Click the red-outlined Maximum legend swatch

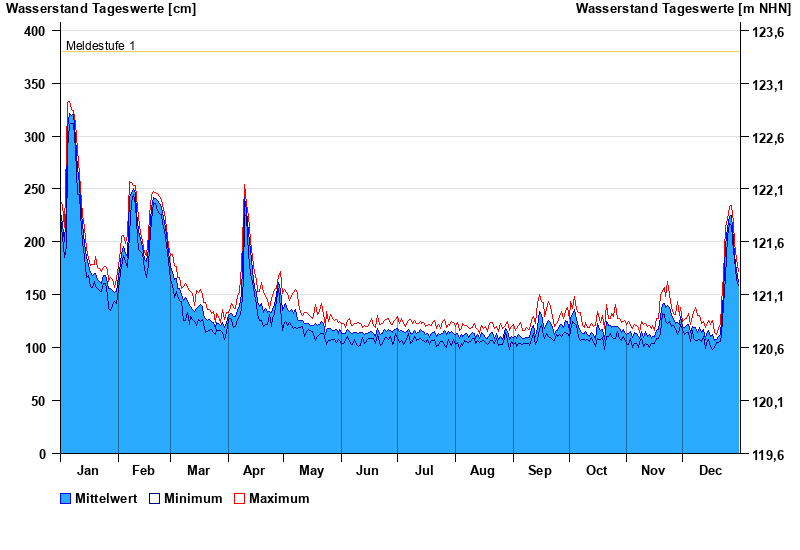pyautogui.click(x=239, y=499)
